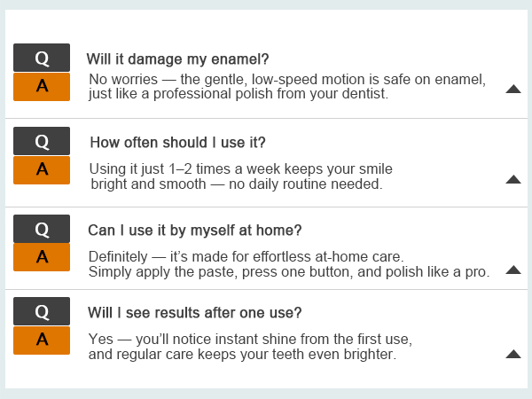Click the Q icon beside enamel question
The image size is (532, 399).
coord(42,58)
